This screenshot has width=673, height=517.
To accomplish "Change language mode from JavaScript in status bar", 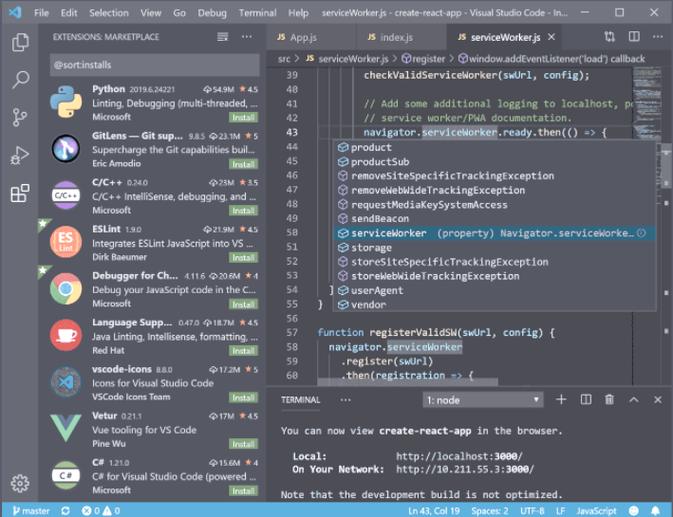I will click(x=596, y=510).
